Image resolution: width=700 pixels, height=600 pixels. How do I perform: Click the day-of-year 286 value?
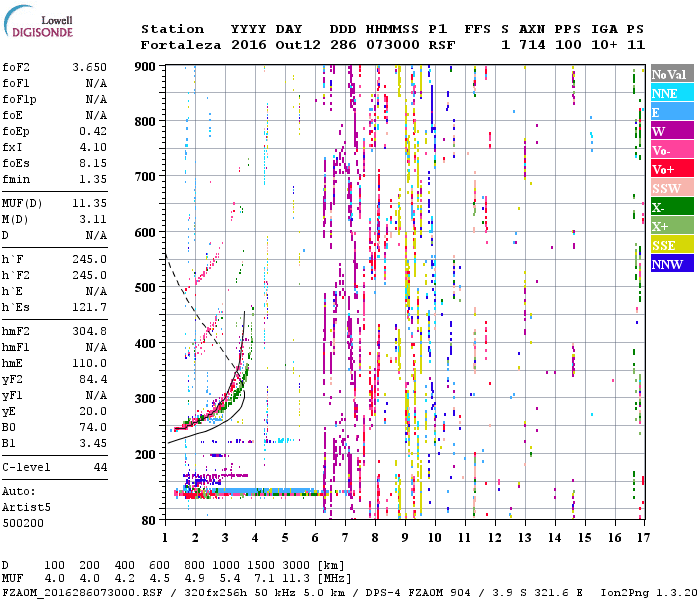[343, 45]
